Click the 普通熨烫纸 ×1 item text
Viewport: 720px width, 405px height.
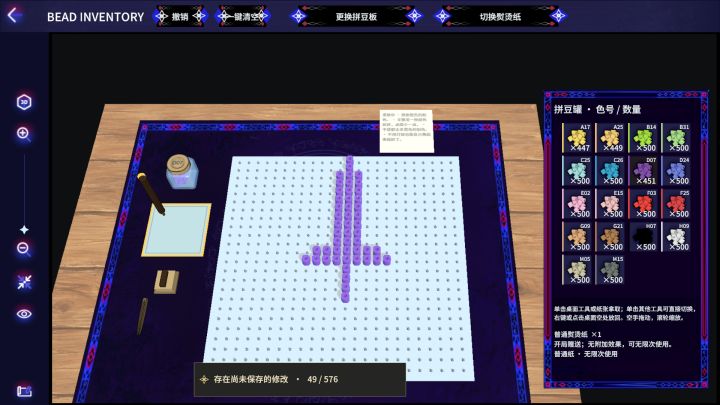[x=577, y=334]
